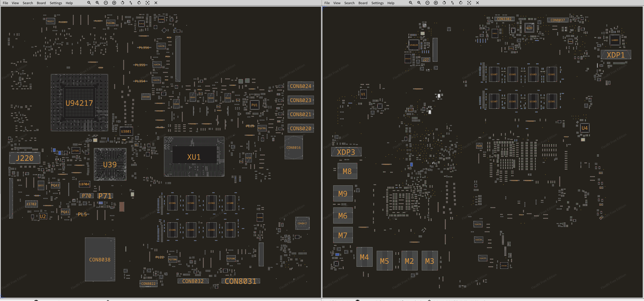The image size is (644, 301).
Task: Click the circled minus zoom-out icon in left window
Action: pos(106,3)
